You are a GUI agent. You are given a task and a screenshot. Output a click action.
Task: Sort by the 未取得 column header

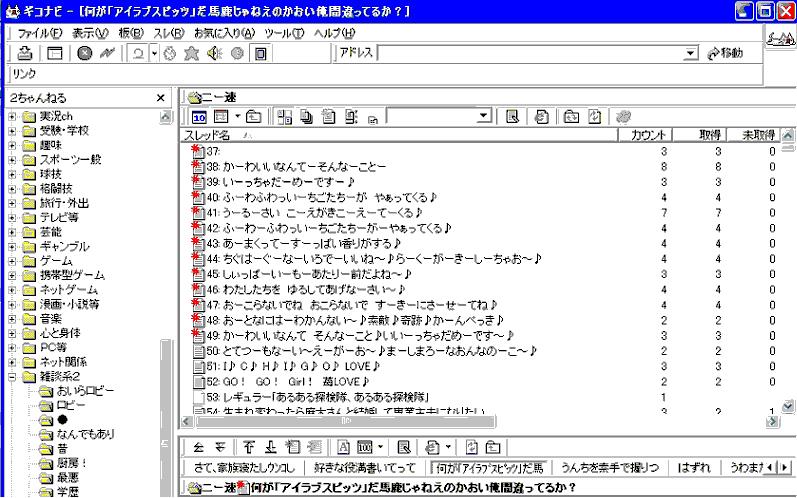pyautogui.click(x=753, y=135)
